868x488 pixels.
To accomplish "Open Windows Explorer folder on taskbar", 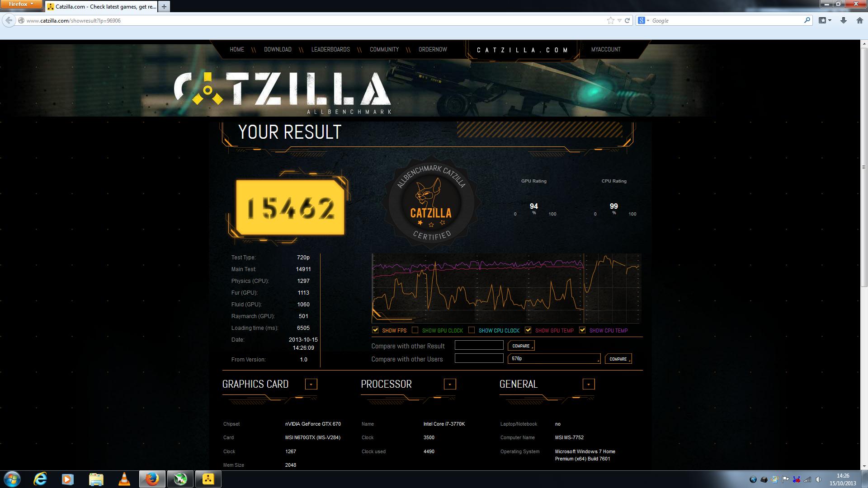I will (x=96, y=479).
